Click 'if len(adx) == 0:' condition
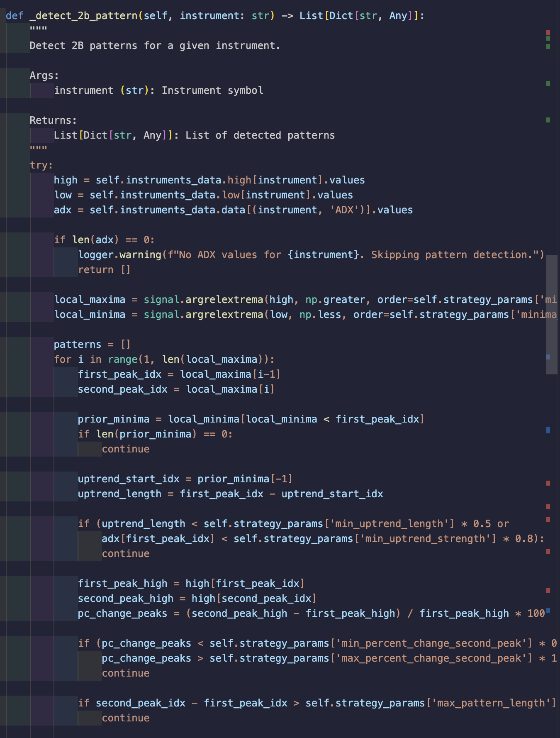Image resolution: width=560 pixels, height=738 pixels. pyautogui.click(x=104, y=240)
